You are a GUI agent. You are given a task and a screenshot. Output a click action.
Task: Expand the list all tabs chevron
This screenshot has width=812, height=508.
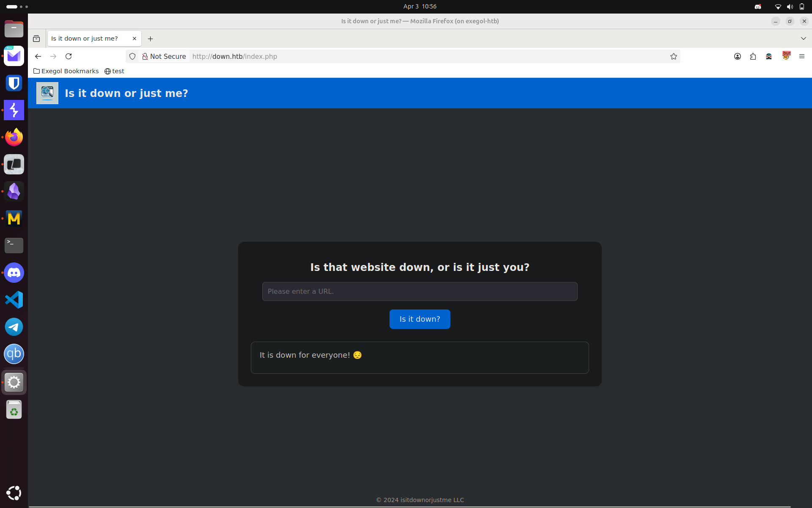click(x=803, y=39)
